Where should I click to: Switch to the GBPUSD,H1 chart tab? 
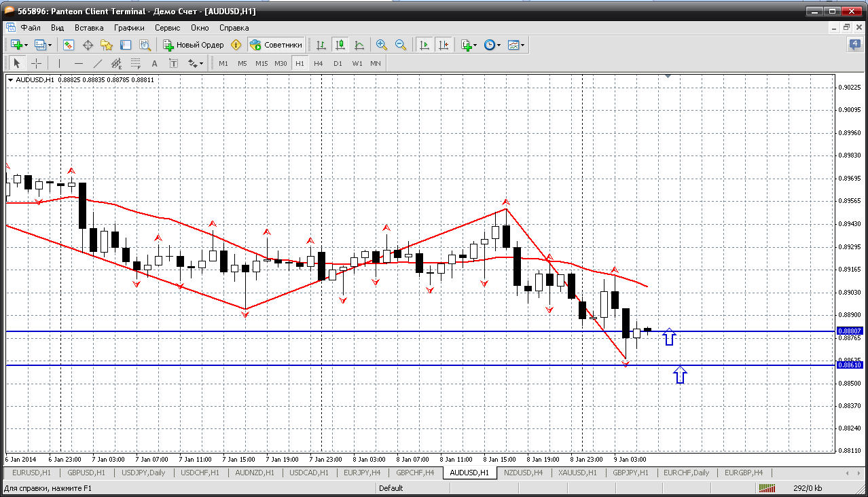pos(86,473)
